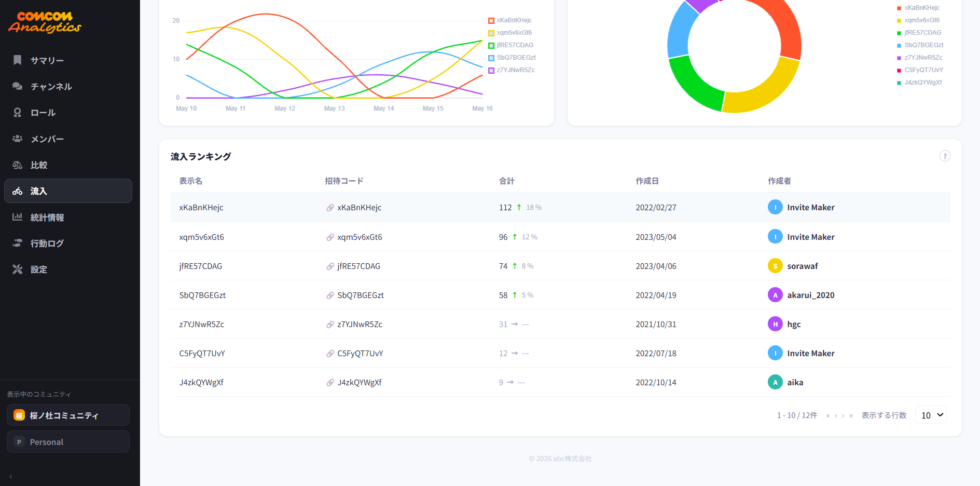Screen dimensions: 980x486
Task: Open the サマリー menu item
Action: 68,60
